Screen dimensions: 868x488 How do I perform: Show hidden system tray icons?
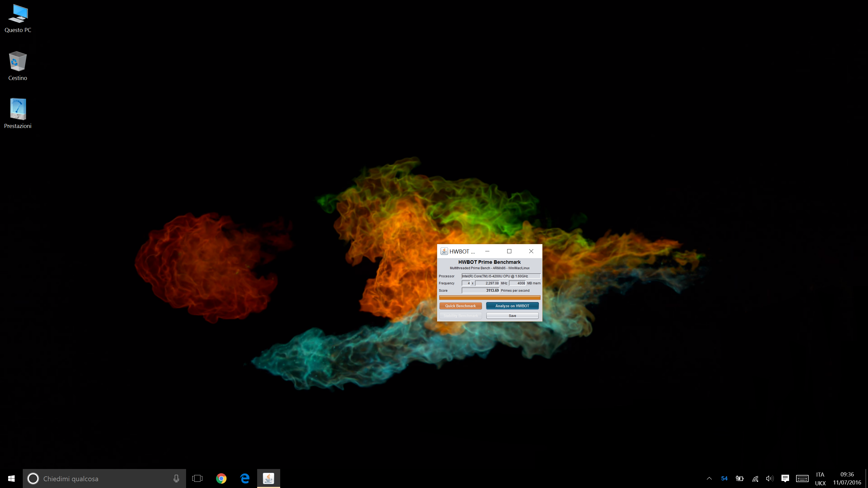709,478
